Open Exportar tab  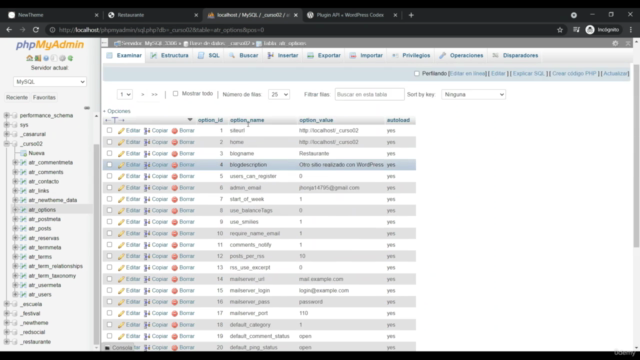click(324, 56)
